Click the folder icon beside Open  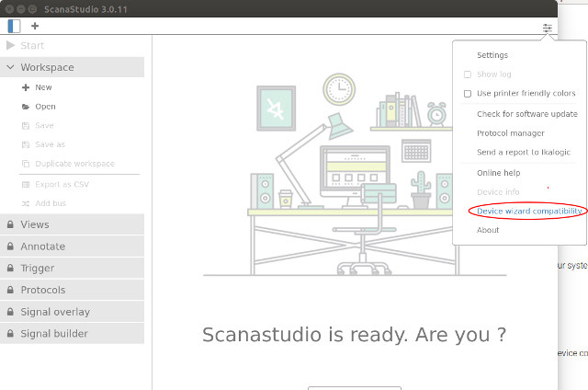(x=26, y=107)
